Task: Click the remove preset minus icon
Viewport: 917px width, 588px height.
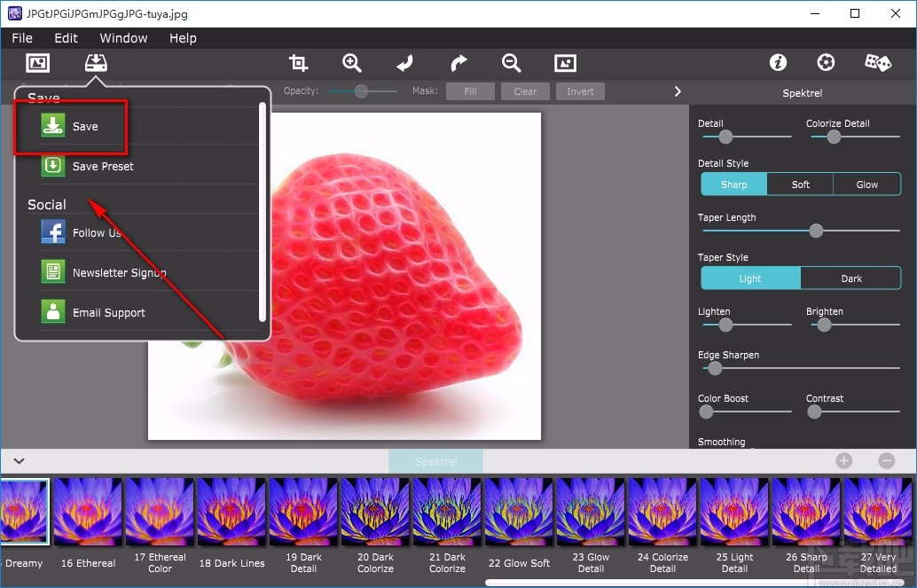Action: point(887,461)
